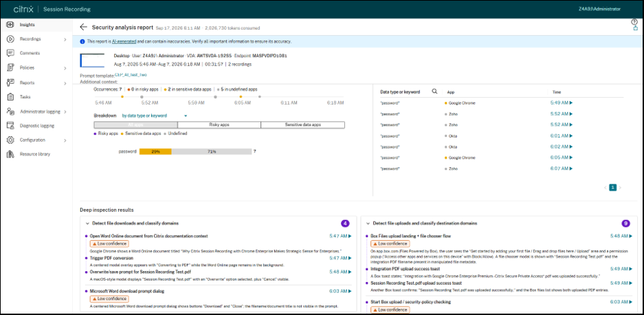Screen dimensions: 644x315
Task: Expand the Reports submenu chevron
Action: (x=65, y=83)
